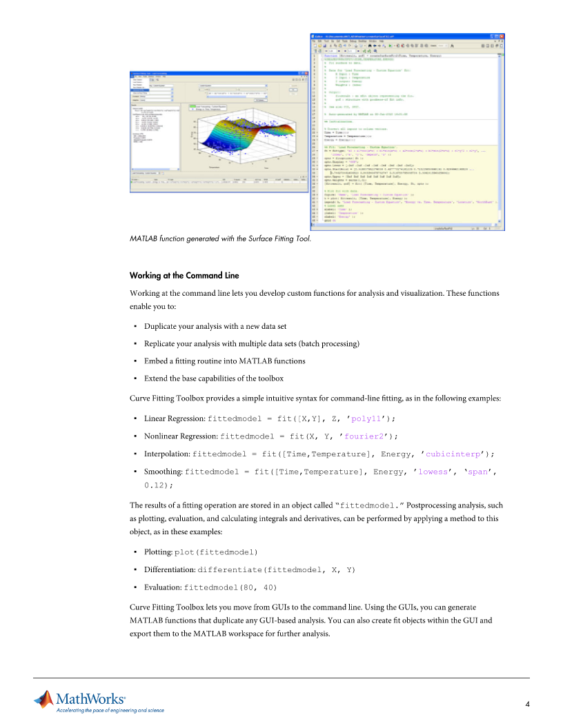Click bullet 'Extend the base capabilities of the toolbox'
Screen dimensions: 563x728
[x=214, y=378]
